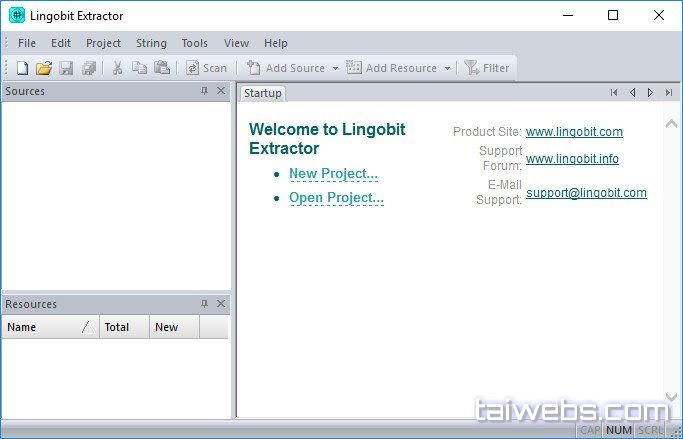
Task: Click the Paste clipboard icon
Action: click(x=161, y=68)
